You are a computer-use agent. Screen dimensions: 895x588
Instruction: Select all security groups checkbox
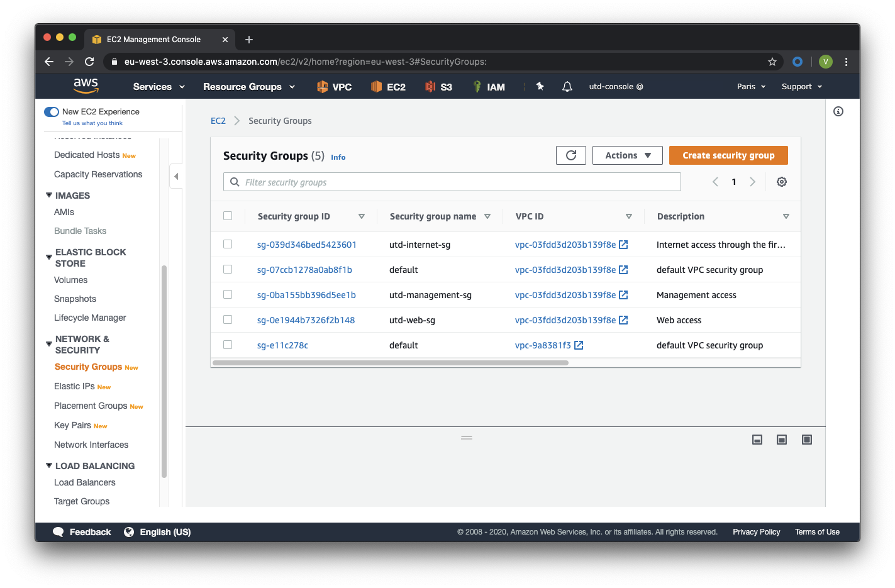click(228, 216)
